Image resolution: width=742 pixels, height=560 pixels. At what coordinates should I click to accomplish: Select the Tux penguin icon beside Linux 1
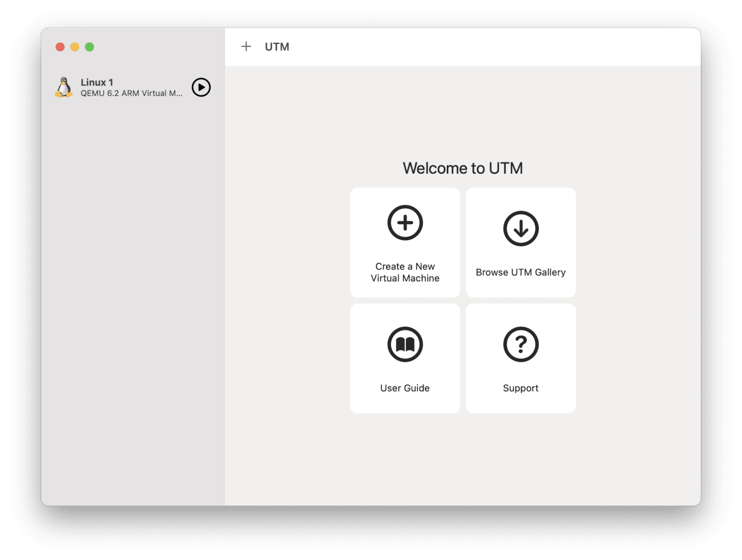(64, 87)
